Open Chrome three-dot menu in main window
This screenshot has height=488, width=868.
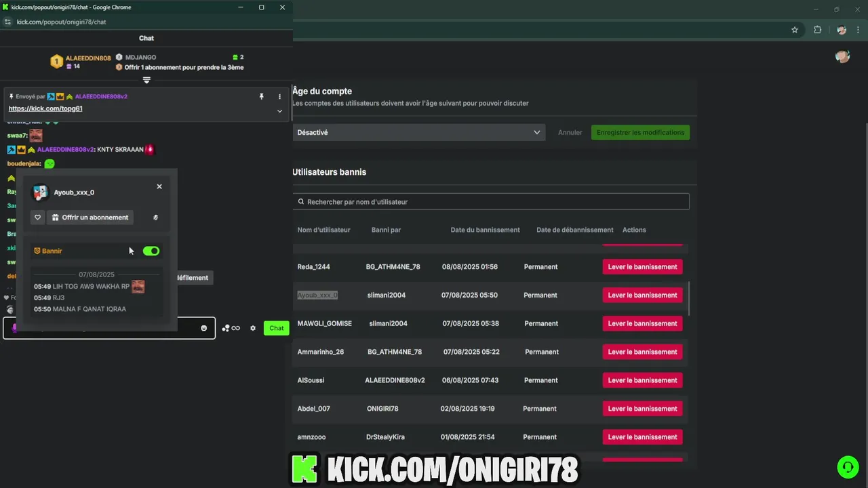pyautogui.click(x=858, y=30)
